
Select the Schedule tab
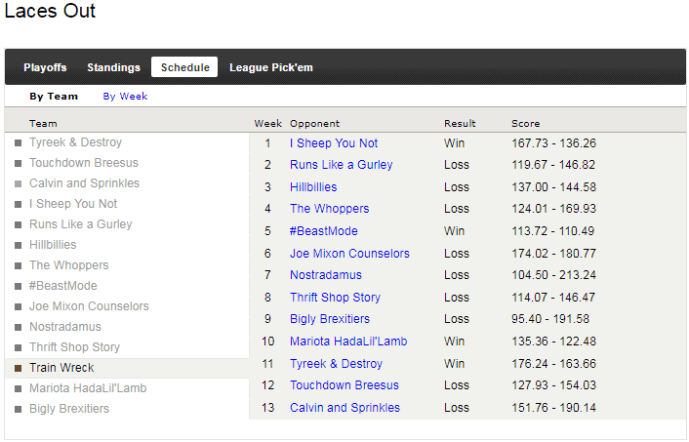185,67
